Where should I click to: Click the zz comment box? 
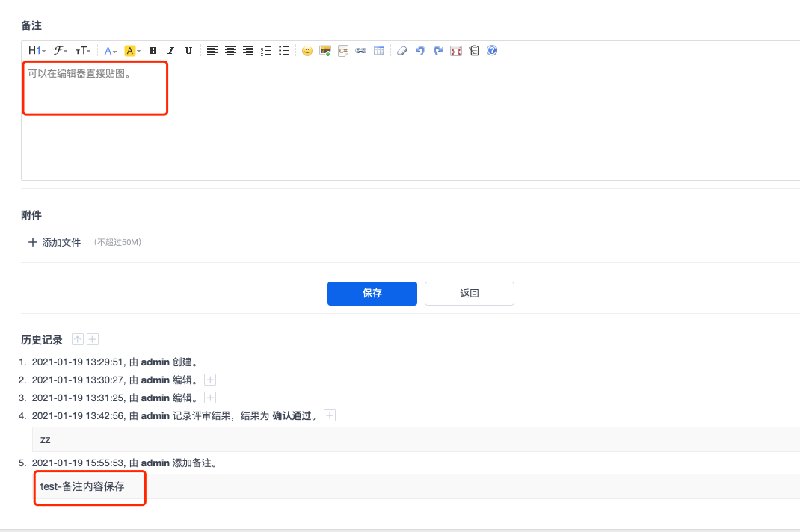(x=416, y=439)
